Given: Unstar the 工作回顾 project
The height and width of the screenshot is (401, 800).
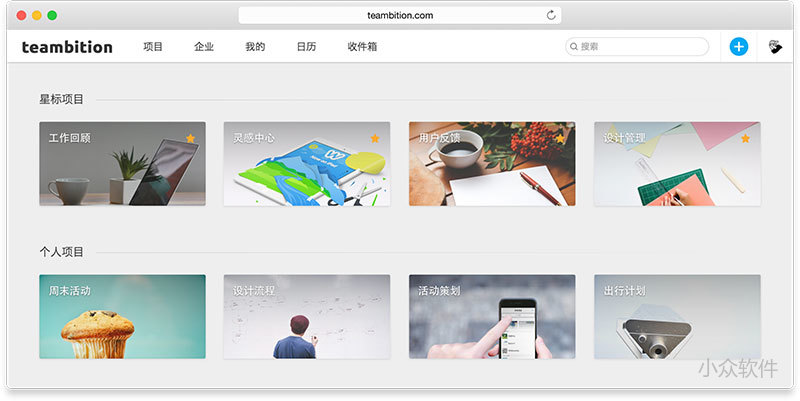Looking at the screenshot, I should [x=190, y=138].
